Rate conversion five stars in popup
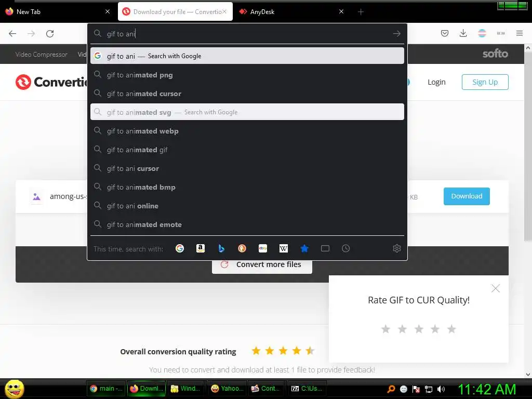 (451, 329)
